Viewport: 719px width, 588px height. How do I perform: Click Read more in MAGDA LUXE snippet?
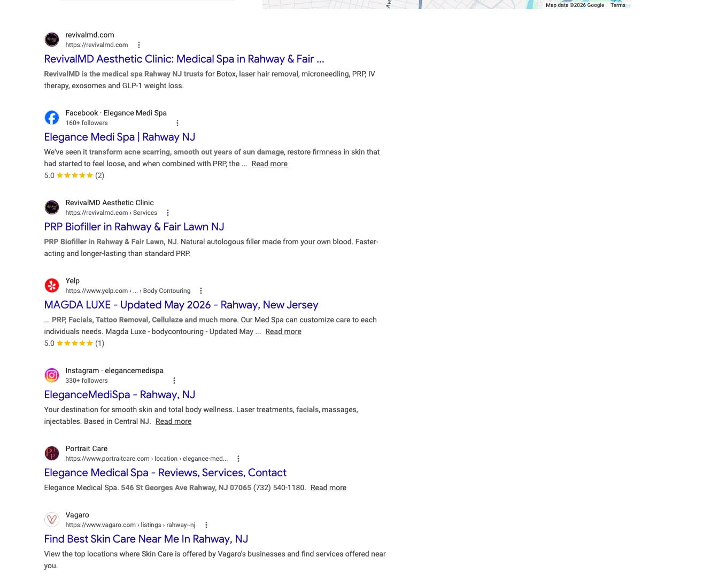point(283,331)
